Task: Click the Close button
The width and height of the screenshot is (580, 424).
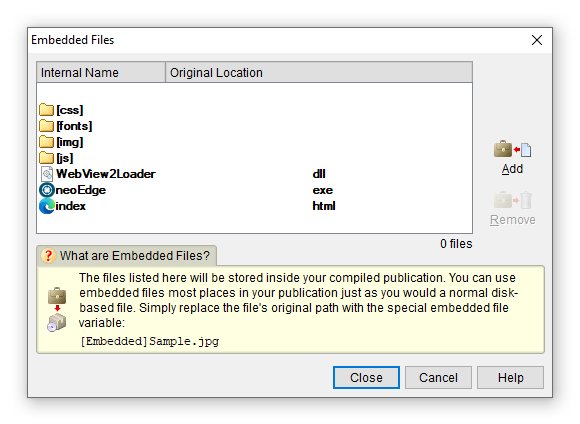Action: point(366,377)
